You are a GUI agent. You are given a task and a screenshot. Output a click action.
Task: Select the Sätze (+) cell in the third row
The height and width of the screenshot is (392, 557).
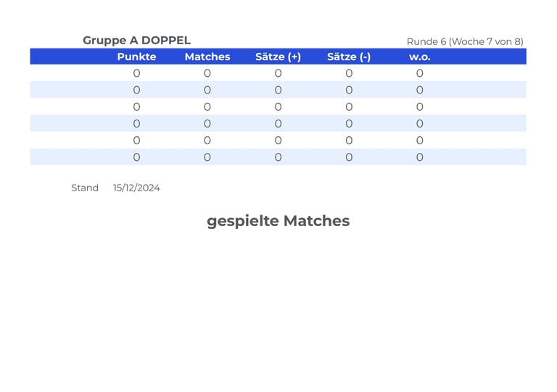tap(278, 107)
